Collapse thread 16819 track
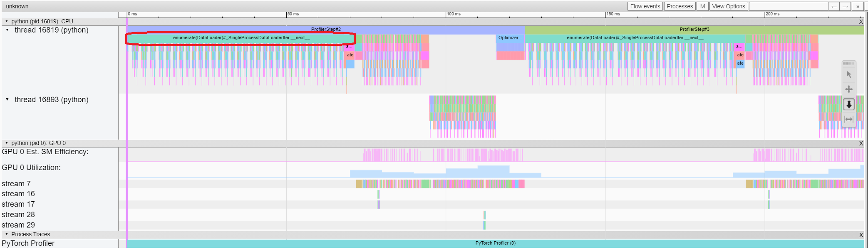868x250 pixels. [x=7, y=30]
